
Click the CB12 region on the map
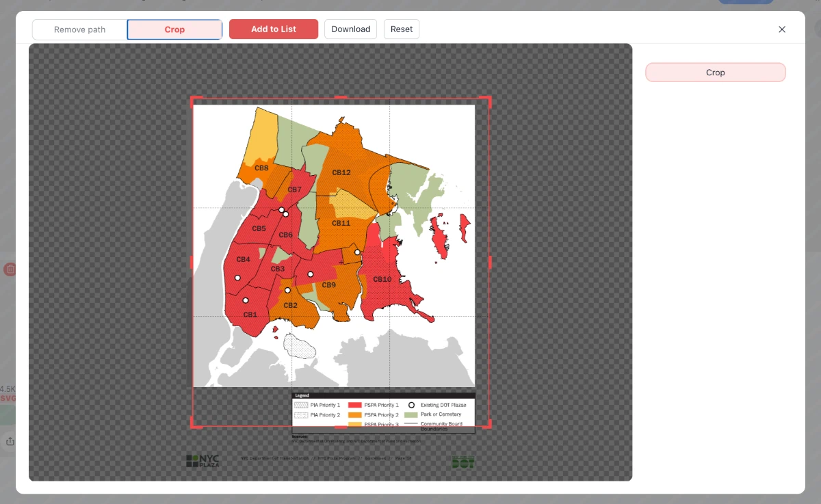(341, 172)
